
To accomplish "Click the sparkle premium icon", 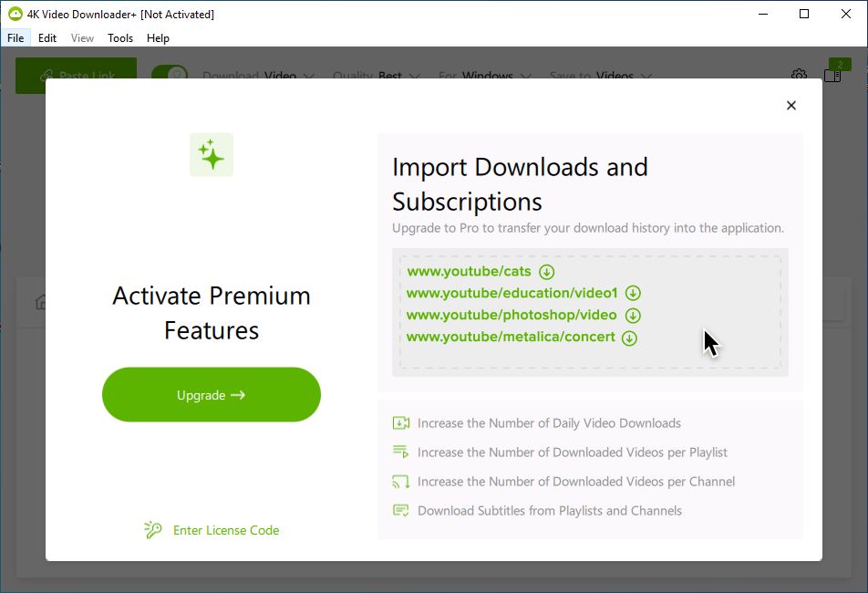I will [212, 155].
